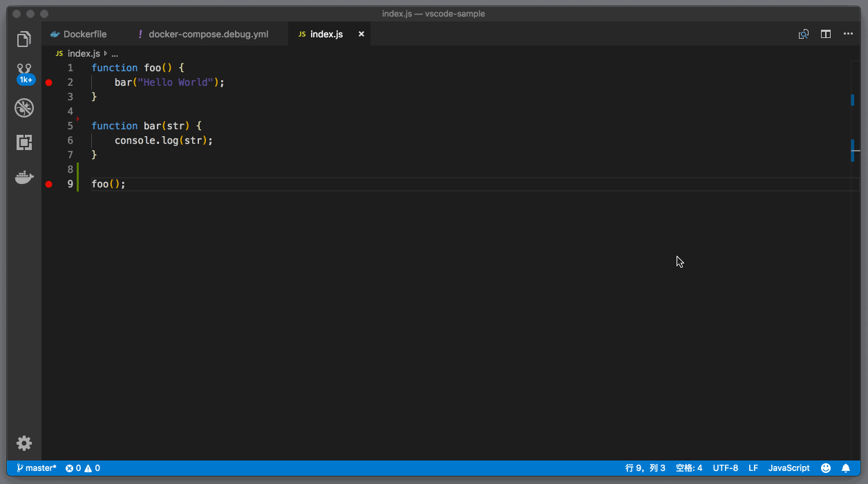The image size is (868, 484).
Task: Open the Explorer view in activity bar
Action: (24, 39)
